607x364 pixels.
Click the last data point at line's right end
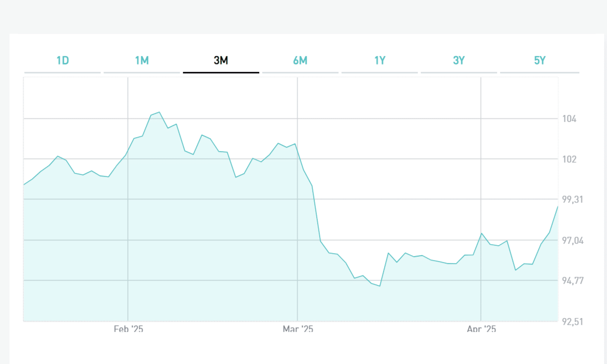pyautogui.click(x=558, y=207)
